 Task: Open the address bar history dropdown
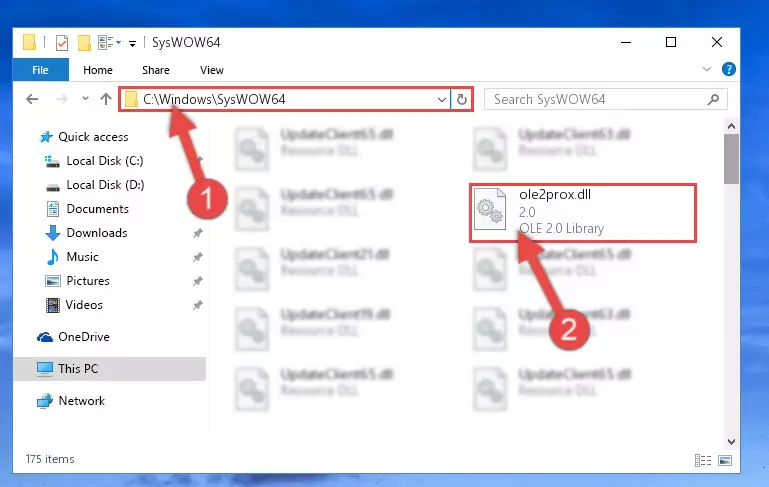pyautogui.click(x=441, y=100)
